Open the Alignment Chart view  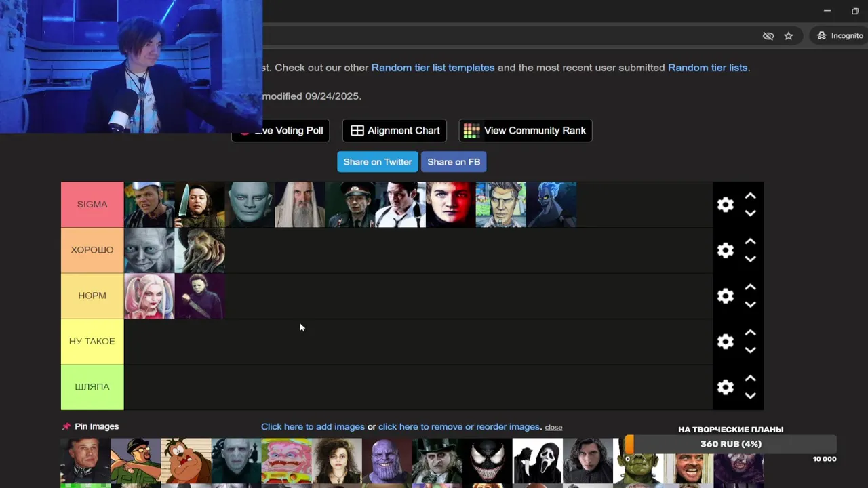(395, 131)
